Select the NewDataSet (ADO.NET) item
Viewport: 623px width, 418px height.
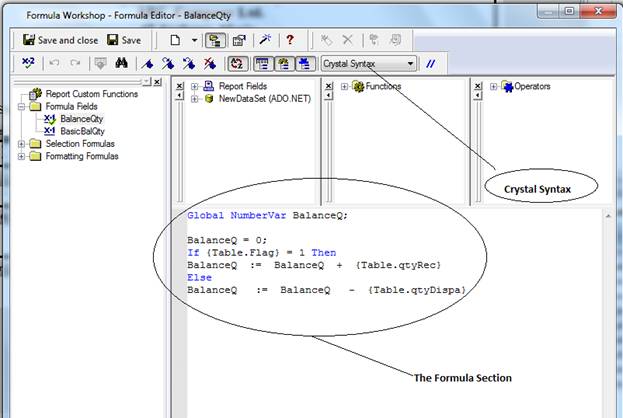pyautogui.click(x=265, y=99)
